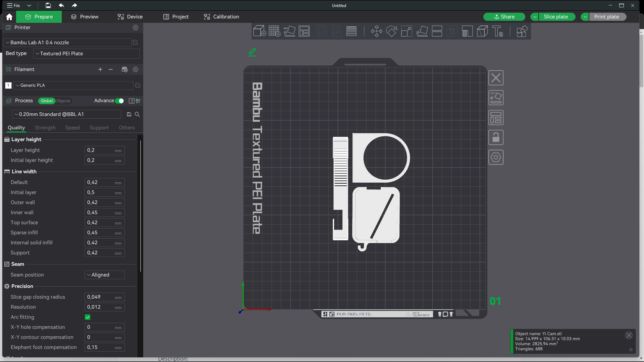Click the green plate name edit pencil
The image size is (644, 362).
[253, 52]
